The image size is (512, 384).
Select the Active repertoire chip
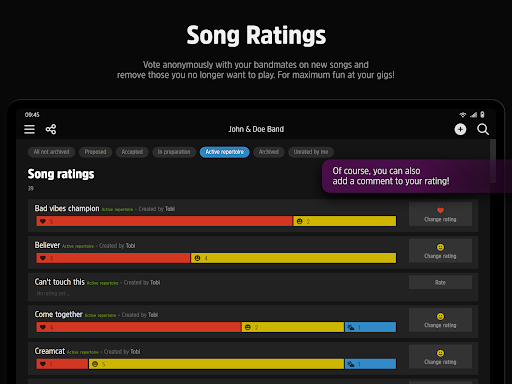tap(225, 152)
